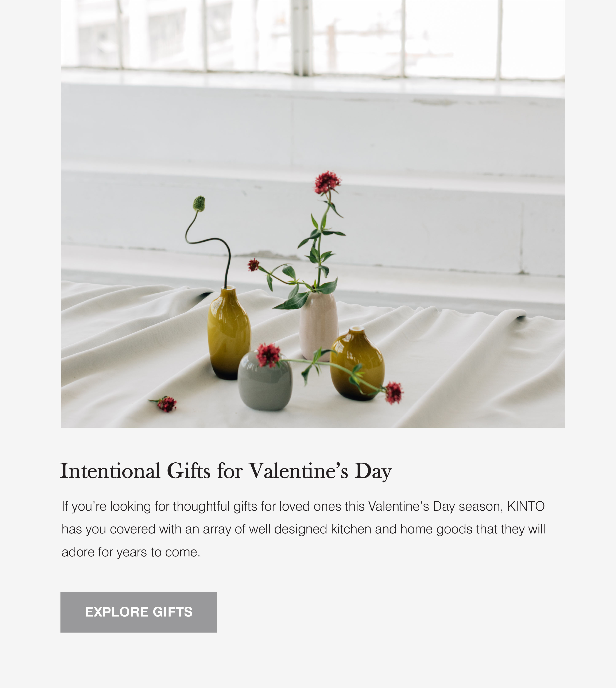The width and height of the screenshot is (616, 688).
Task: Open the Intentional Gifts for Valentine's Day heading
Action: [226, 471]
